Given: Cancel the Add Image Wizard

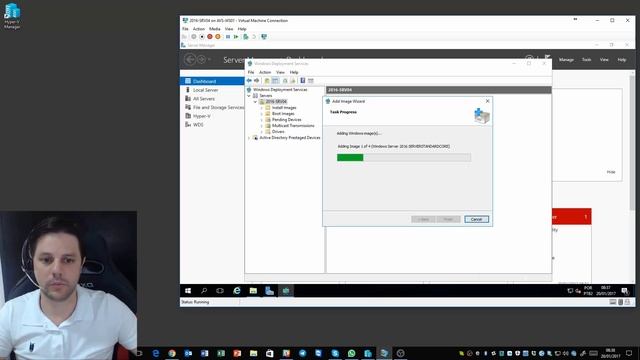Looking at the screenshot, I should 476,220.
